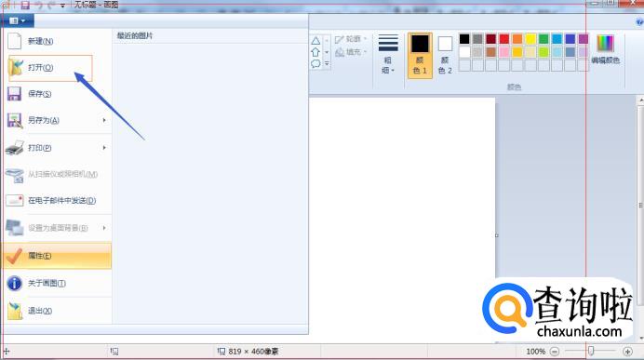Screen dimensions: 644x360
Task: Click the Edit Colors (编辑颜色) button
Action: pos(606,50)
